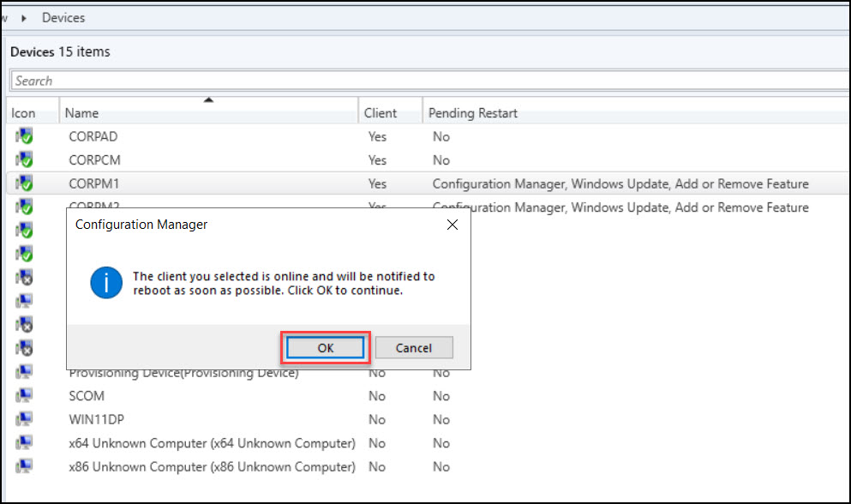Click the x86 Unknown Computer icon

coord(24,466)
